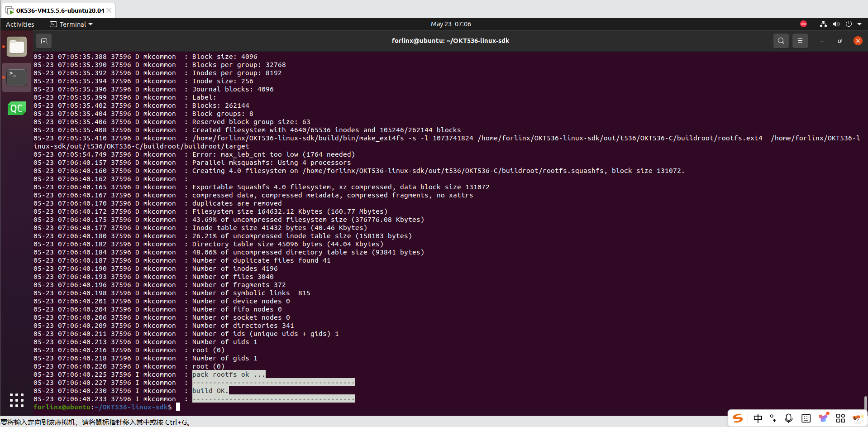Click the red do-not-disturb indicator
The height and width of the screenshot is (427, 868).
click(x=803, y=24)
